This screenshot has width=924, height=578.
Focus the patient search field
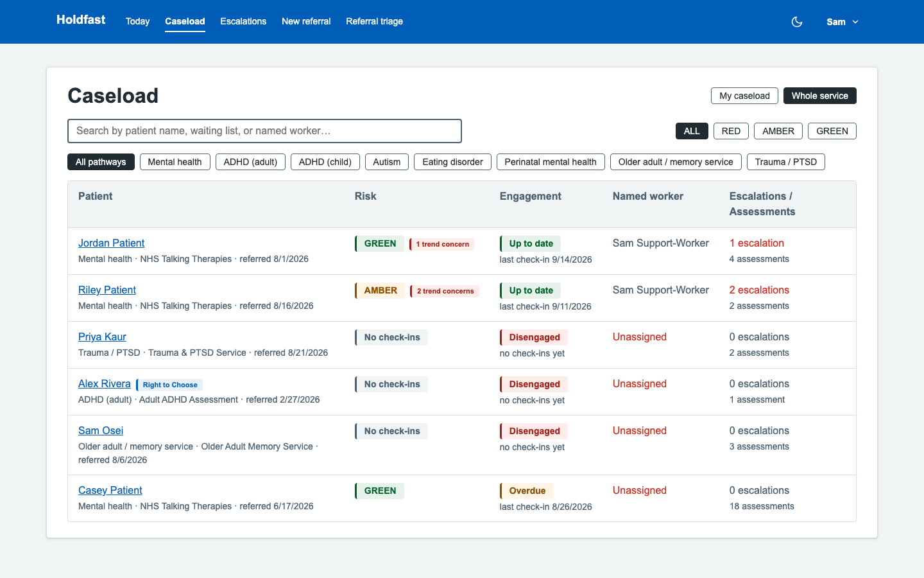click(264, 131)
